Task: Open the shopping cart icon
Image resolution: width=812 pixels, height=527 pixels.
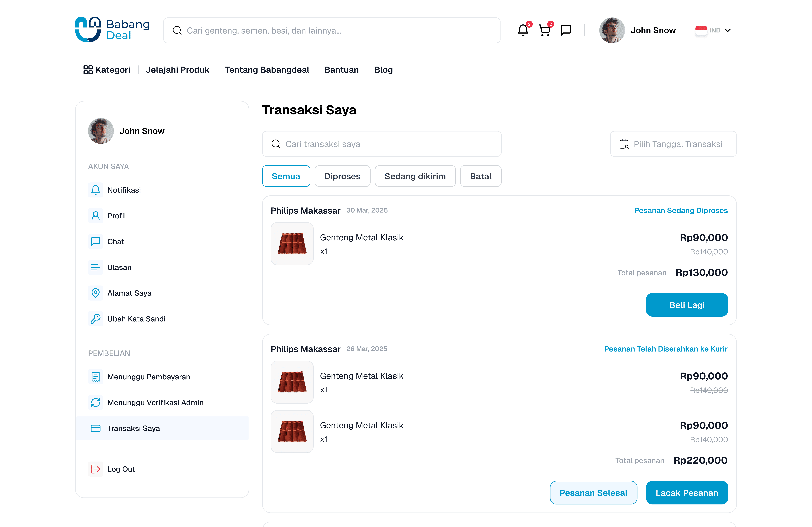Action: pos(545,30)
